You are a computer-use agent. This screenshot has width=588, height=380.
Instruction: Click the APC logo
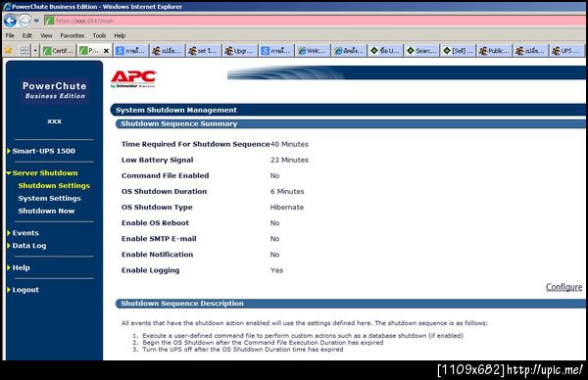[x=133, y=78]
